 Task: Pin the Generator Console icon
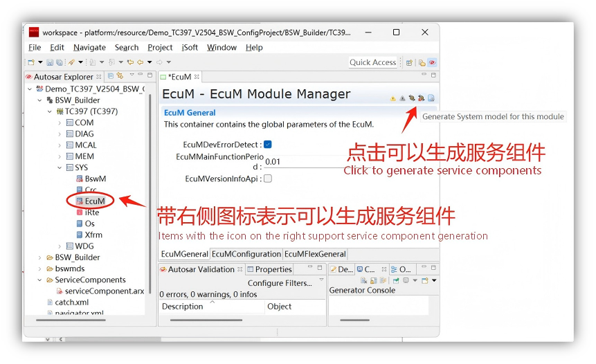coord(396,280)
